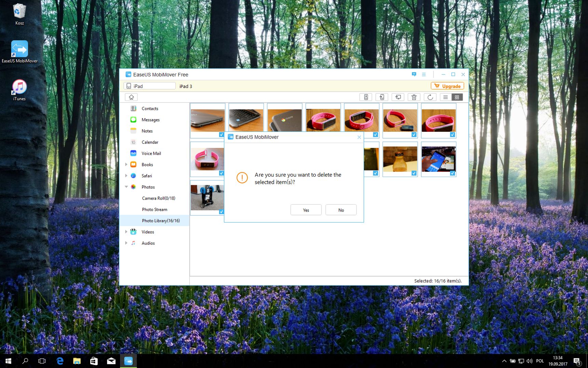588x368 pixels.
Task: Click the Upgrade button
Action: click(x=447, y=86)
